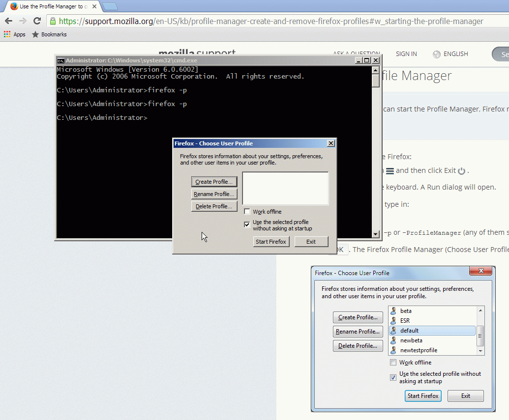
Task: Click the -ProfileManager code text
Action: [432, 233]
